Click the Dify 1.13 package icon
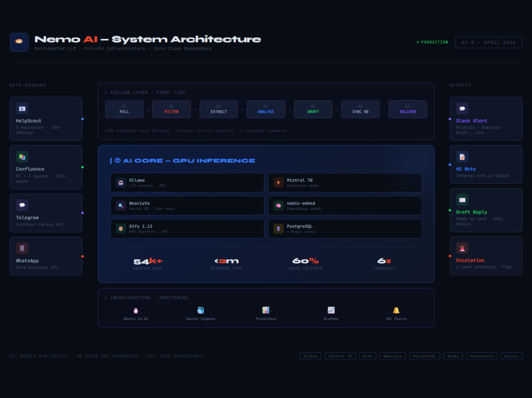Screen dimensions: 532x398 [x=121, y=229]
